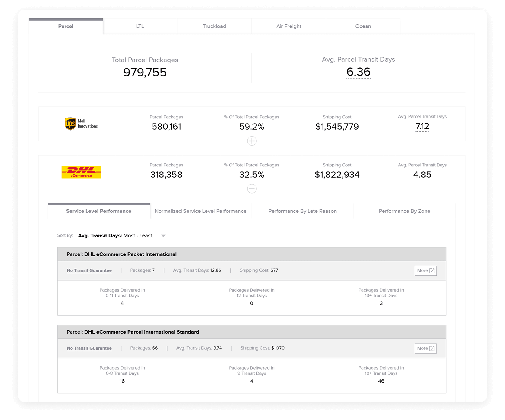
Task: Click the DHL eCommerce Parcel International Standard header
Action: coord(252,332)
